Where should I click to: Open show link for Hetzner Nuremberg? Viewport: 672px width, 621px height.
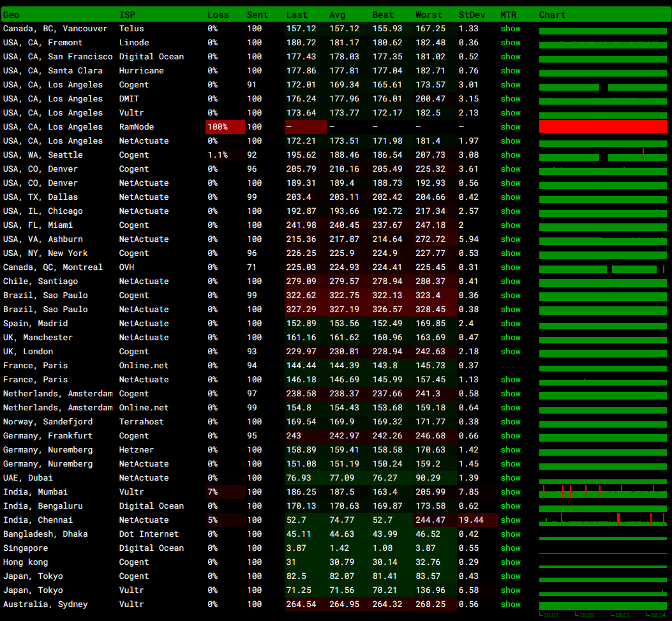[x=511, y=450]
